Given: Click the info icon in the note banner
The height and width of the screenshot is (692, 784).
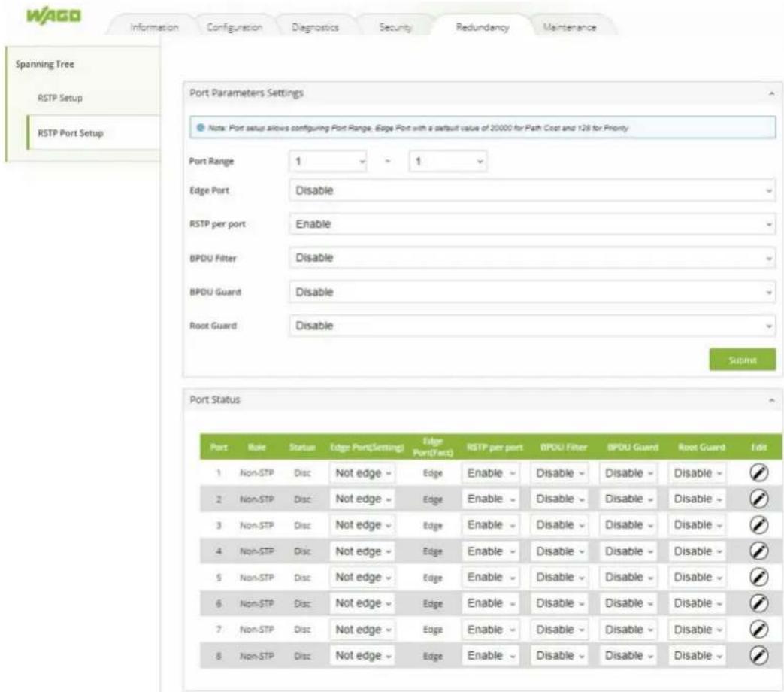Looking at the screenshot, I should pos(201,128).
